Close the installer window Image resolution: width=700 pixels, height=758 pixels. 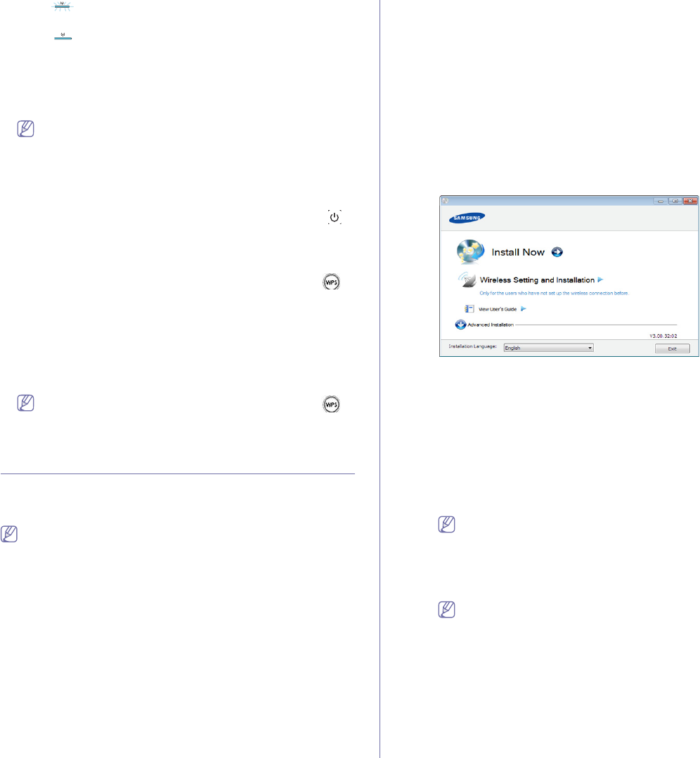(x=690, y=201)
